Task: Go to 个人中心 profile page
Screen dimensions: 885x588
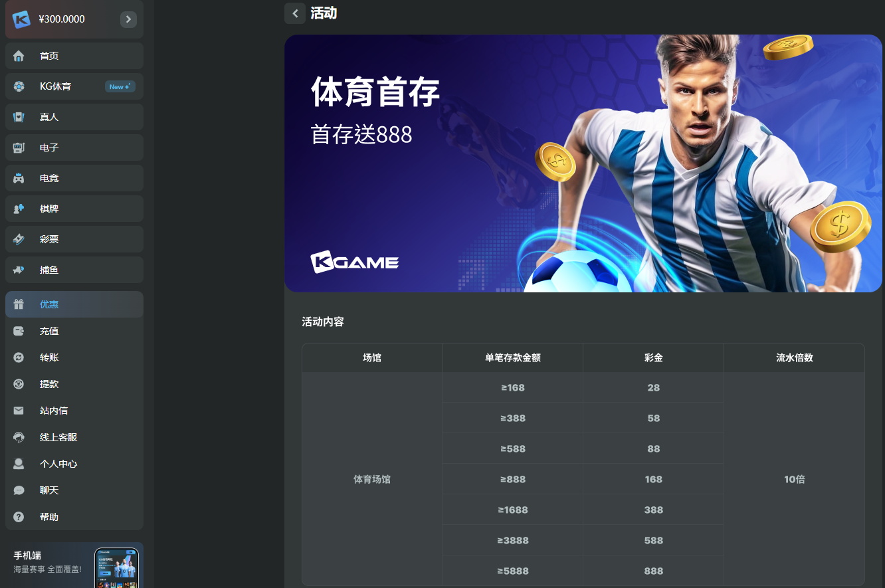Action: point(74,464)
